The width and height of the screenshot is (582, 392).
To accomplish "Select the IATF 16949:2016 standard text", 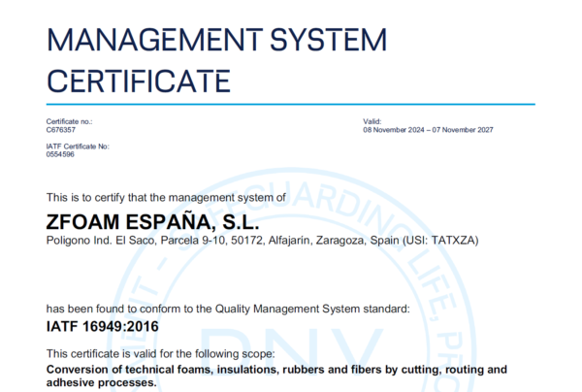I will [102, 327].
